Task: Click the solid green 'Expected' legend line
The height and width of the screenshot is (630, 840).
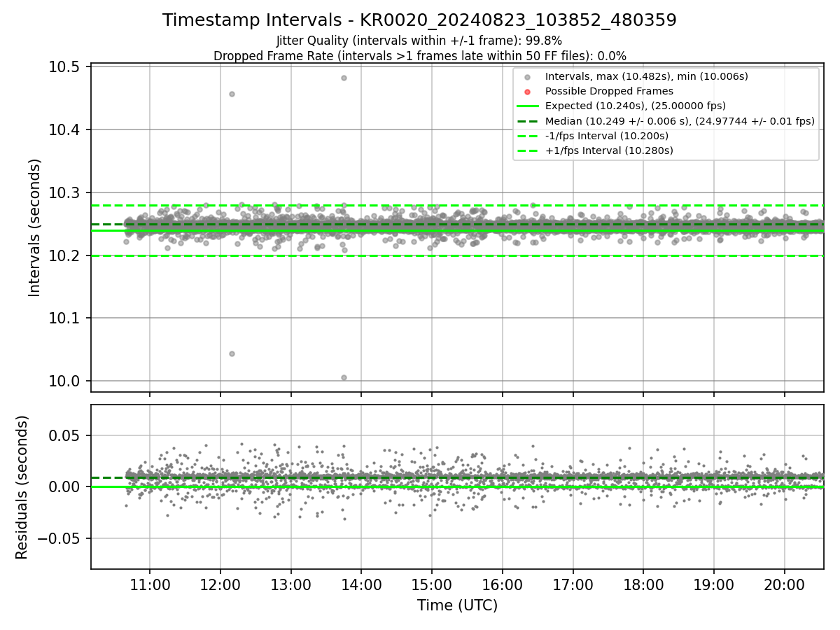Action: pyautogui.click(x=527, y=106)
